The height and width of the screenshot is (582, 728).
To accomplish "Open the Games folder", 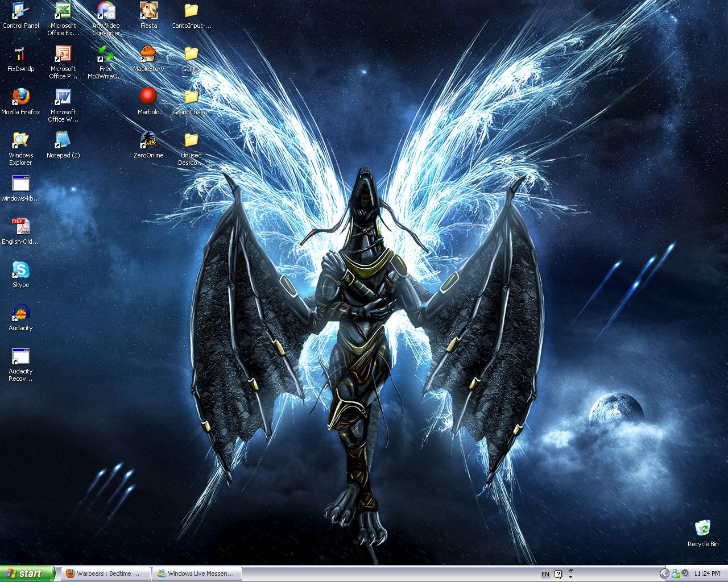I will (x=191, y=59).
